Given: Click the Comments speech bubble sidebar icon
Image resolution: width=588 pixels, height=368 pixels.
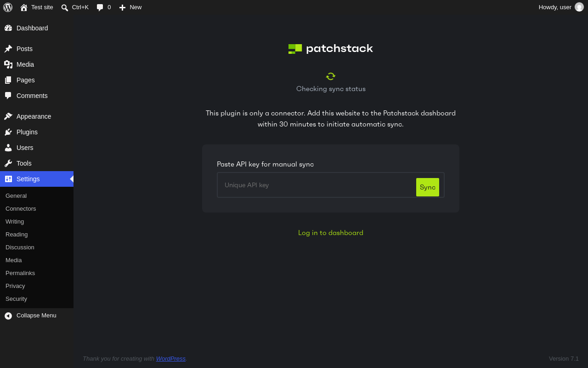Looking at the screenshot, I should (x=8, y=96).
